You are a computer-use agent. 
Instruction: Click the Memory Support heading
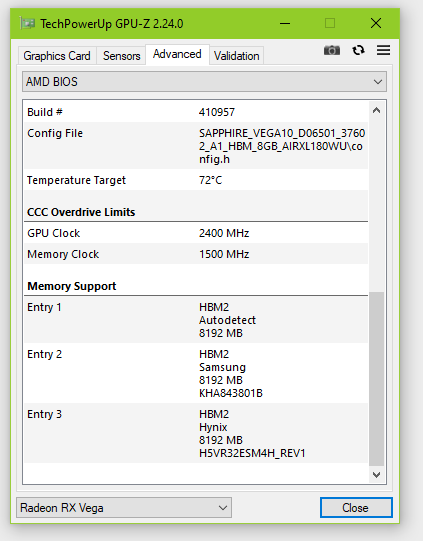coord(72,286)
